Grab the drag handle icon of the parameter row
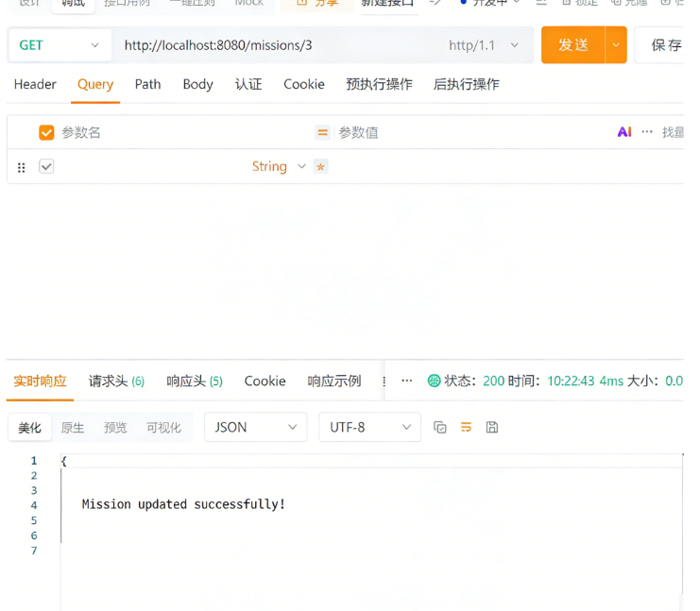The width and height of the screenshot is (700, 611). click(x=21, y=167)
